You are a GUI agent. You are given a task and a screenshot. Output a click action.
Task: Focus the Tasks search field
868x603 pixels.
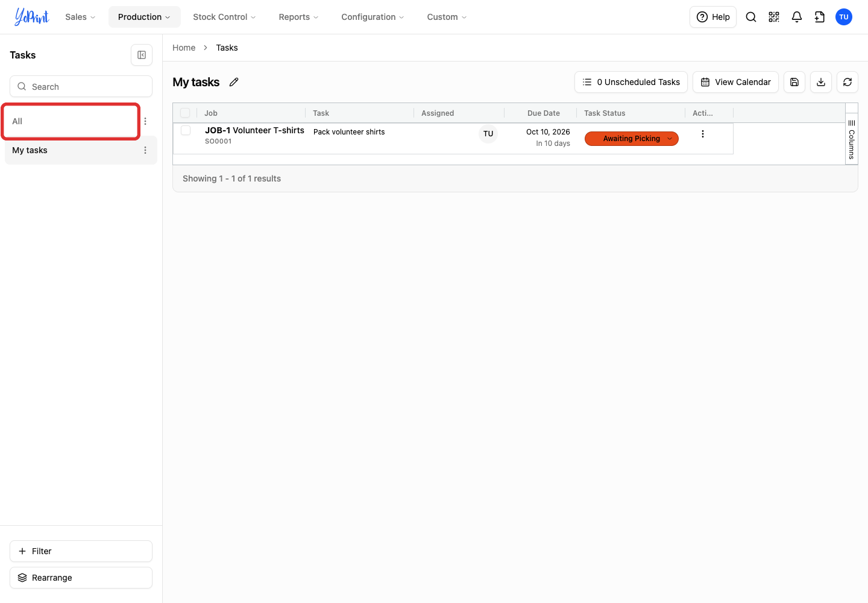click(81, 86)
